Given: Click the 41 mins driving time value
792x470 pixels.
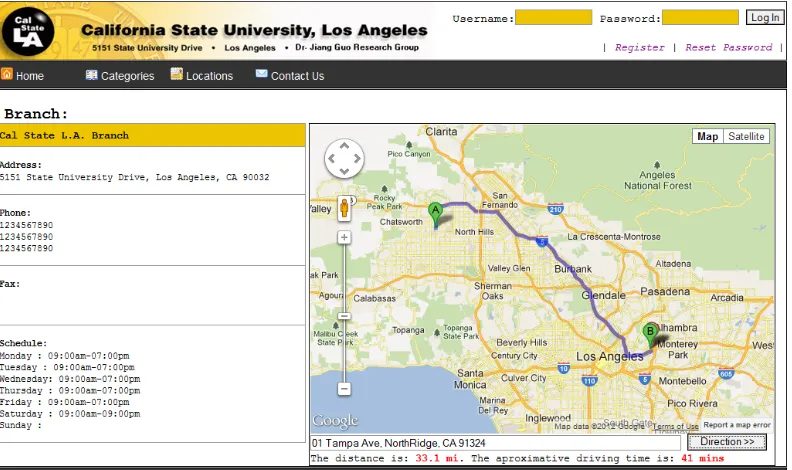Looking at the screenshot, I should coord(703,458).
